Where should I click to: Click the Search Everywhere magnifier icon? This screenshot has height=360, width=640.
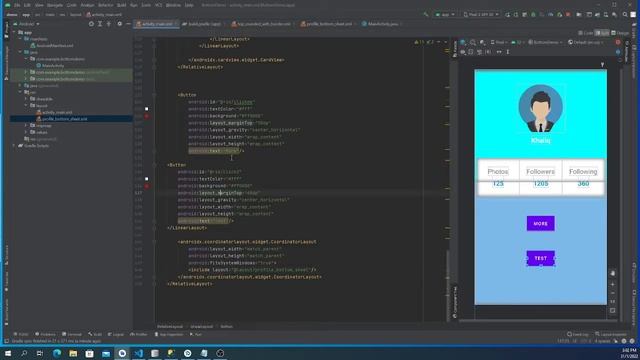click(625, 14)
